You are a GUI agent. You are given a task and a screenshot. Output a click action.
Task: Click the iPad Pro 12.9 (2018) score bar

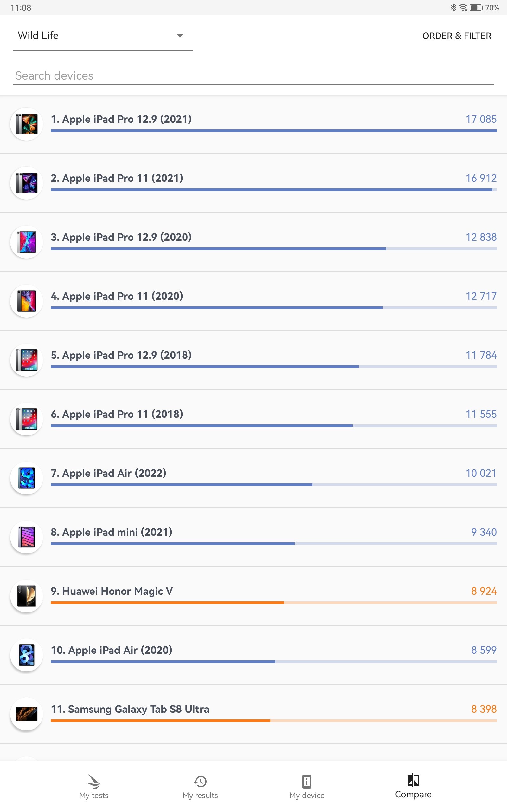(273, 367)
